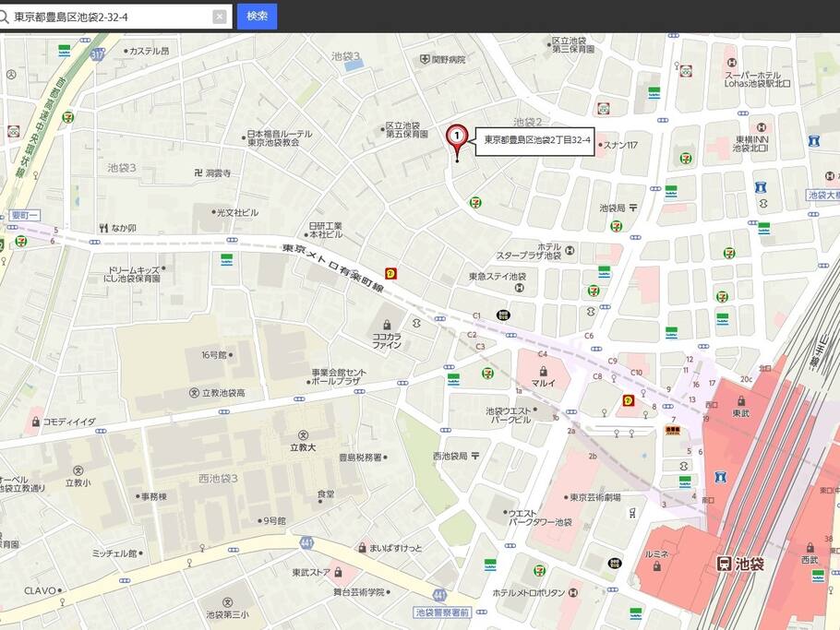Image resolution: width=840 pixels, height=630 pixels.
Task: Click the 池袋警察署前 intersection label
Action: [x=442, y=612]
